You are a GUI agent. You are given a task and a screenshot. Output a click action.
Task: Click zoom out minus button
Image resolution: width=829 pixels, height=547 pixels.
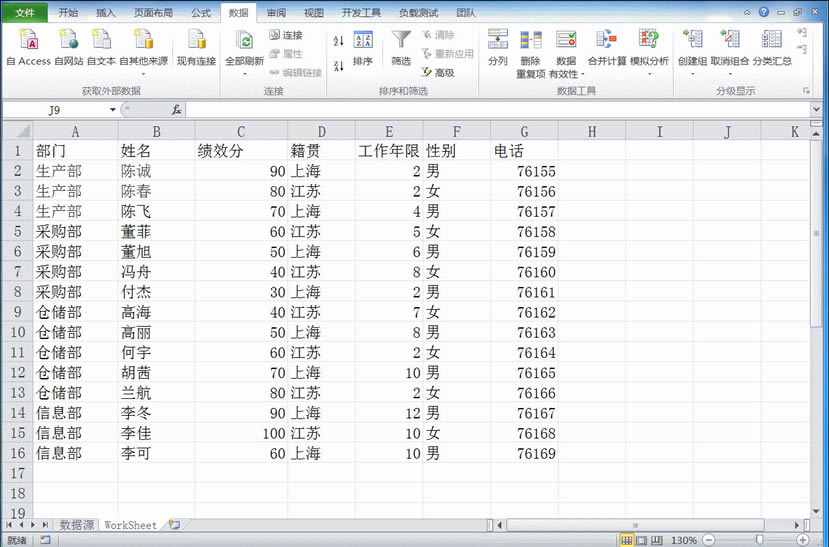(710, 540)
